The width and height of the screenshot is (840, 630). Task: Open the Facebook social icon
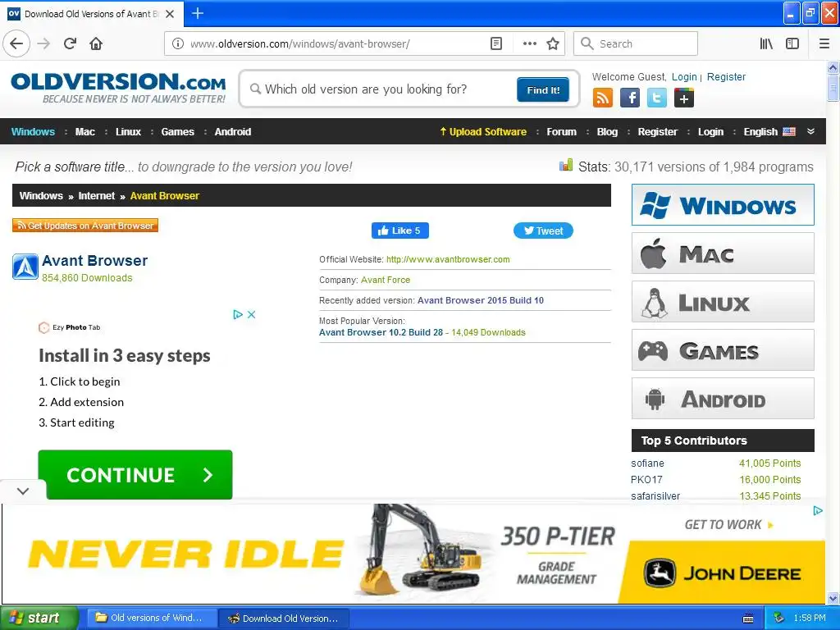(630, 98)
